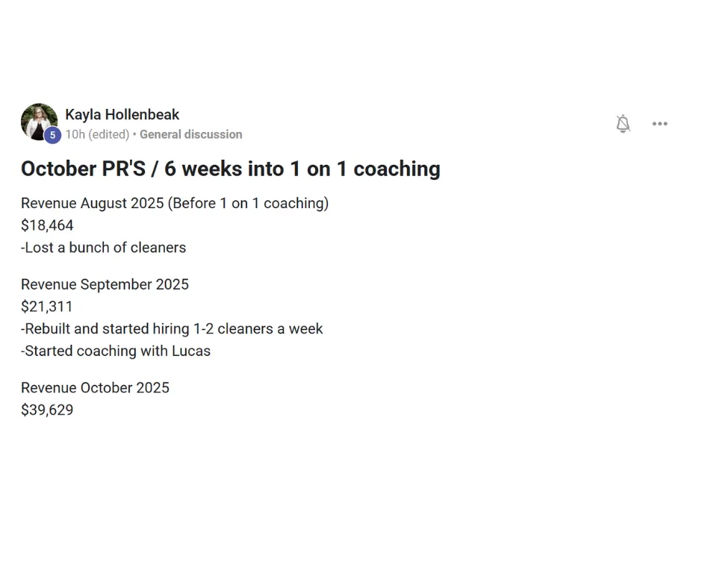
Task: Click the word coaching in post title
Action: (x=397, y=169)
